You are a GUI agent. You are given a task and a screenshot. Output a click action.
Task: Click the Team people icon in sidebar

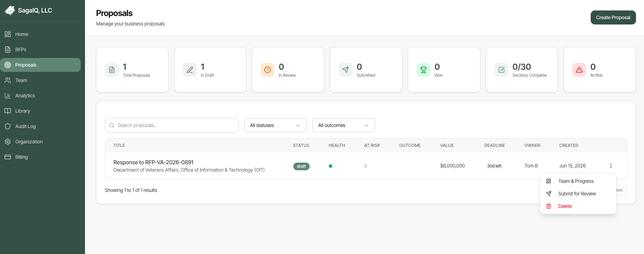click(8, 80)
